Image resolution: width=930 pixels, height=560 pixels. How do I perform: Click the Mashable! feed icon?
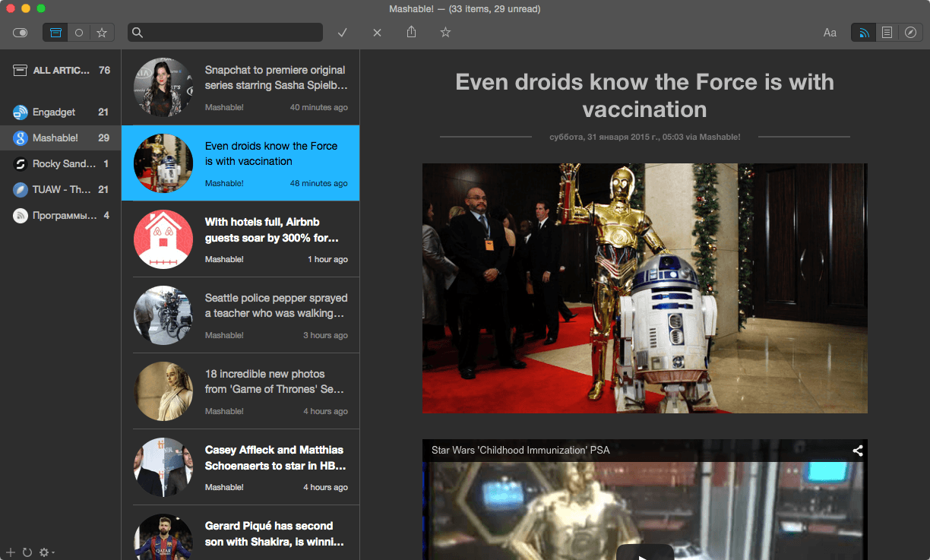click(x=21, y=138)
